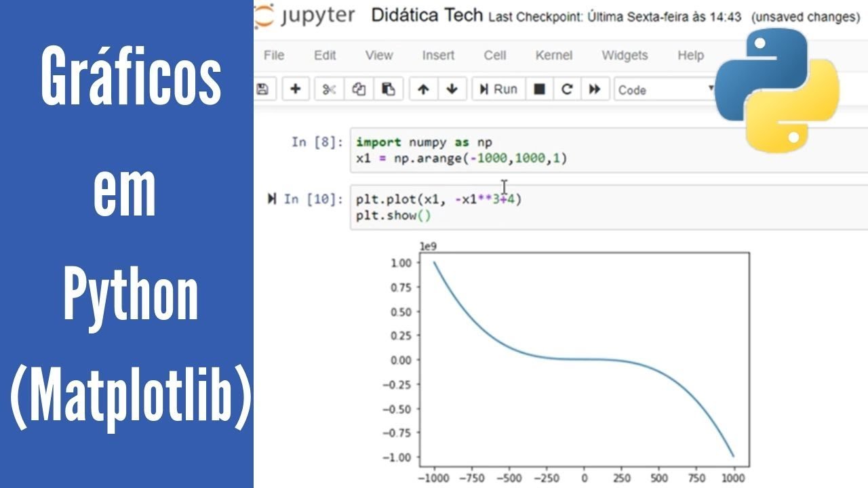868x488 pixels.
Task: Click the -1000 x-axis tick label
Action: pos(435,477)
